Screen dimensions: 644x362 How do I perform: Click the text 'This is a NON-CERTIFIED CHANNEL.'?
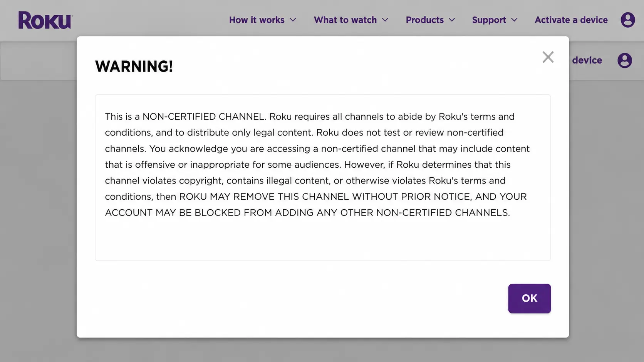(x=186, y=117)
